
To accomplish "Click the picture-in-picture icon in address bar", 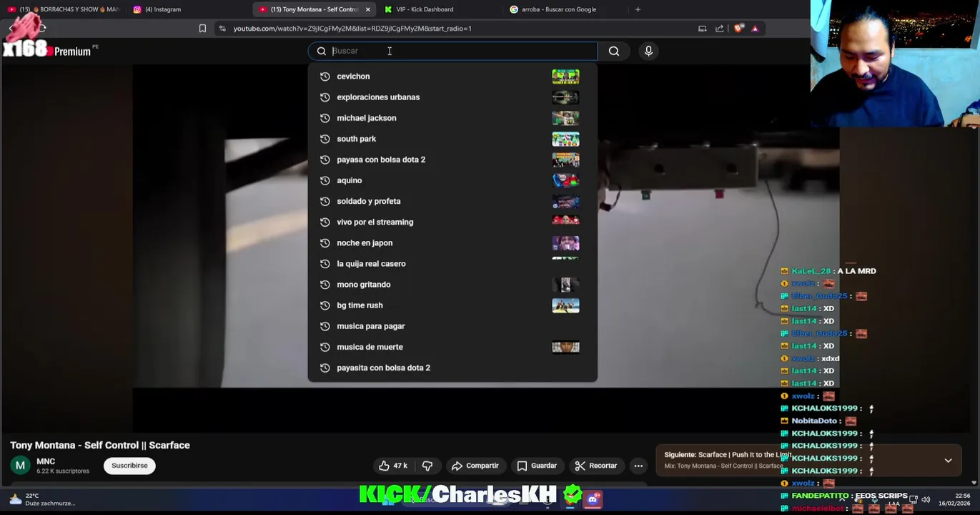I will coord(702,29).
